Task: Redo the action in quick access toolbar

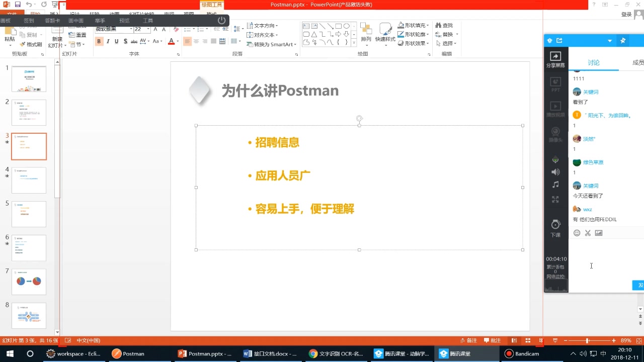Action: [x=44, y=5]
